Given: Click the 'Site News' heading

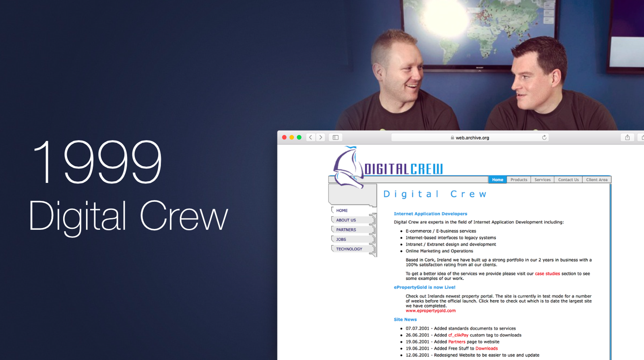Looking at the screenshot, I should click(405, 320).
